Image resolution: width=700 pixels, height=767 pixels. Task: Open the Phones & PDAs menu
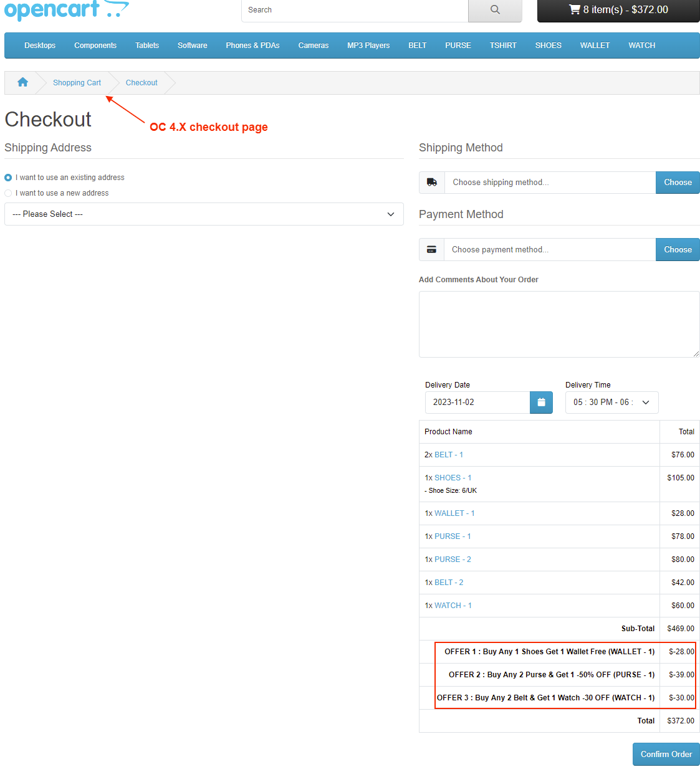pos(252,45)
